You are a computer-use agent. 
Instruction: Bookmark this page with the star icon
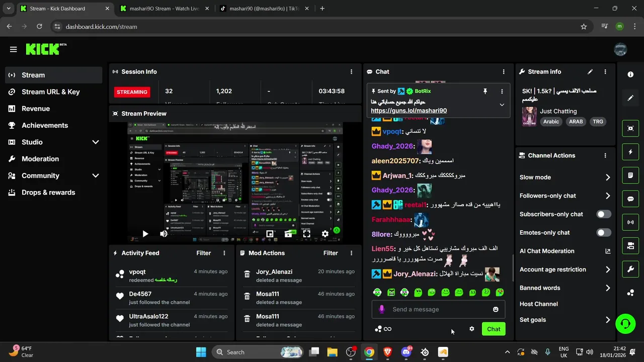coord(584,27)
